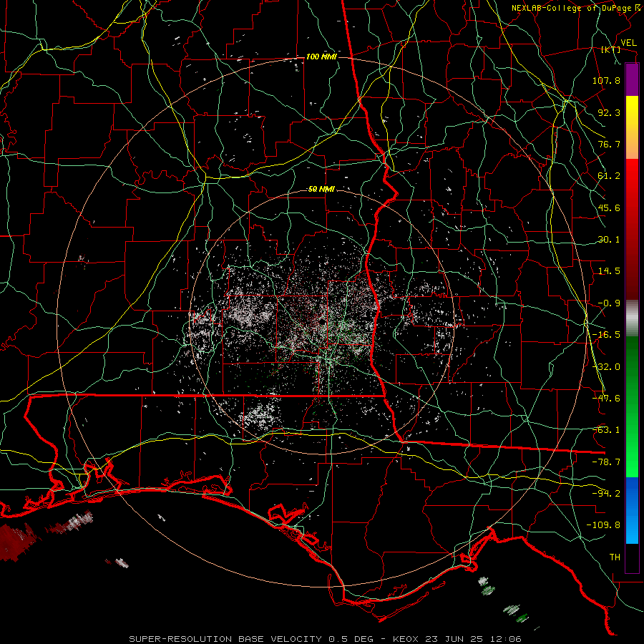644x644 pixels.
Task: Click the '50 NMI' range ring label
Action: (x=321, y=189)
